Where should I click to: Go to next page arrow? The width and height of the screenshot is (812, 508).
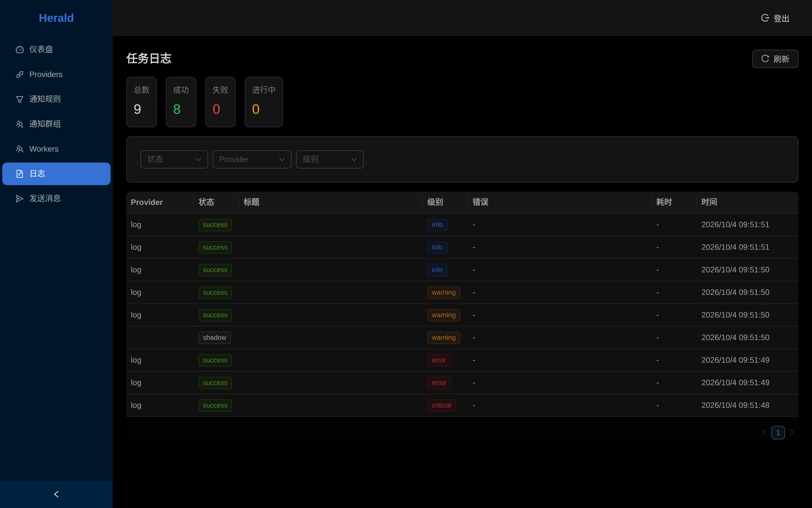(x=791, y=432)
